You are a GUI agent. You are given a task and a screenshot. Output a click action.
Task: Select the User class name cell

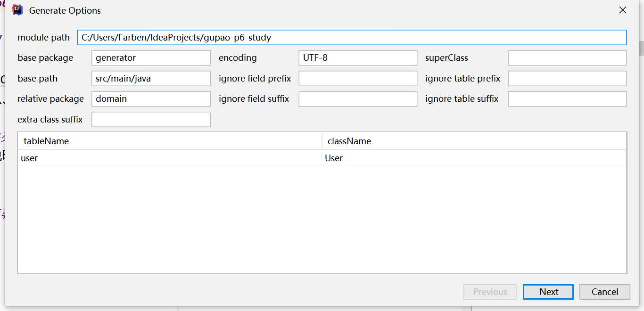tap(474, 158)
